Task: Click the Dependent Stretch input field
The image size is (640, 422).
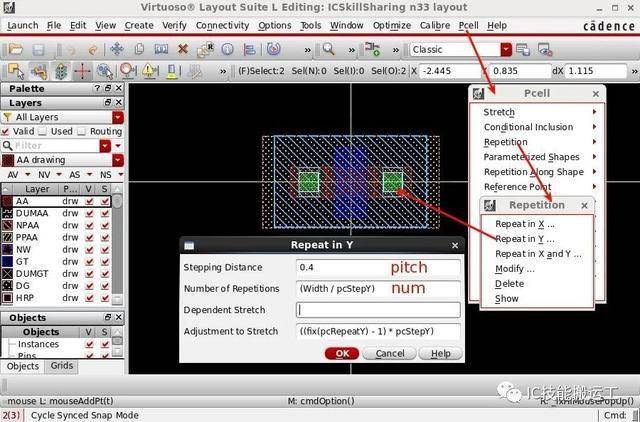Action: coord(378,310)
